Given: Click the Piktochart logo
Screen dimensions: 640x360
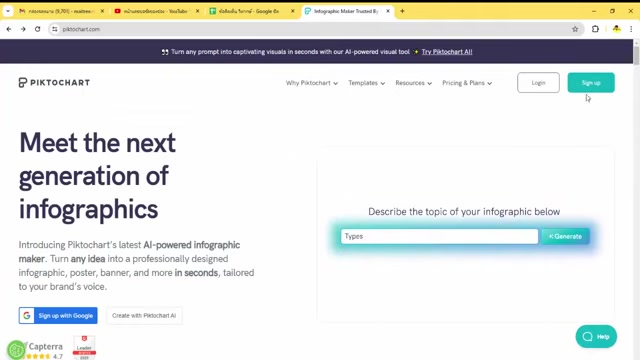Looking at the screenshot, I should [x=54, y=82].
